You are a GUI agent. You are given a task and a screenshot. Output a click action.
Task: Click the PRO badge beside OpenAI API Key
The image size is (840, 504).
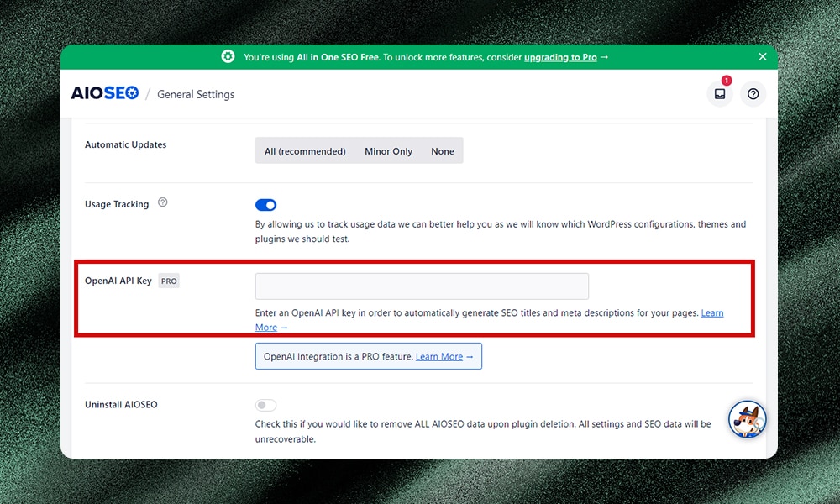(x=169, y=281)
